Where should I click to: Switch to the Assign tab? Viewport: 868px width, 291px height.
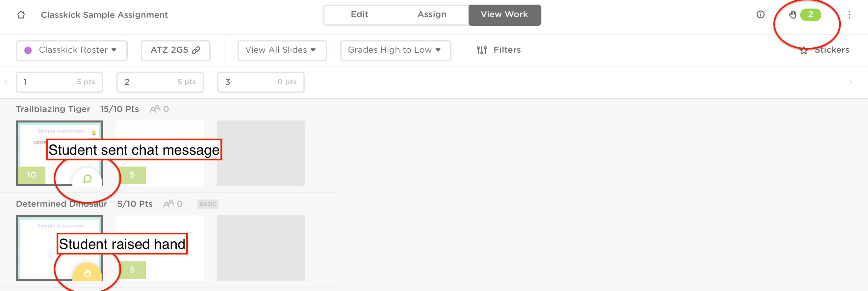coord(432,14)
